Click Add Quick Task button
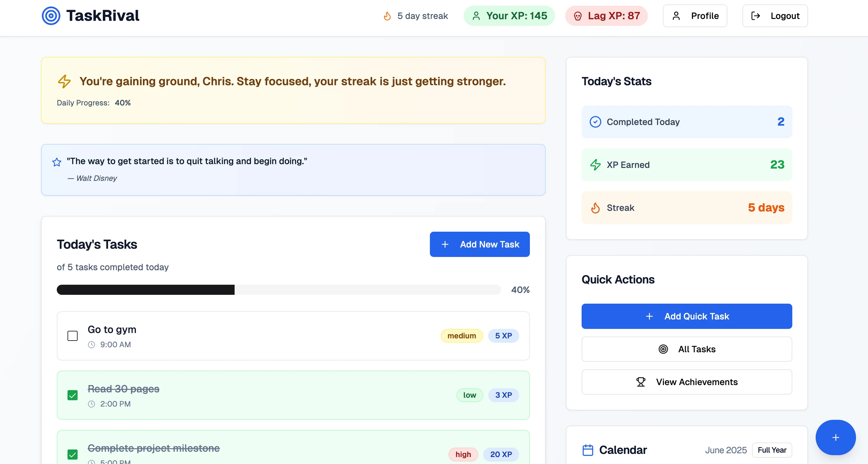Image resolution: width=868 pixels, height=464 pixels. tap(686, 316)
